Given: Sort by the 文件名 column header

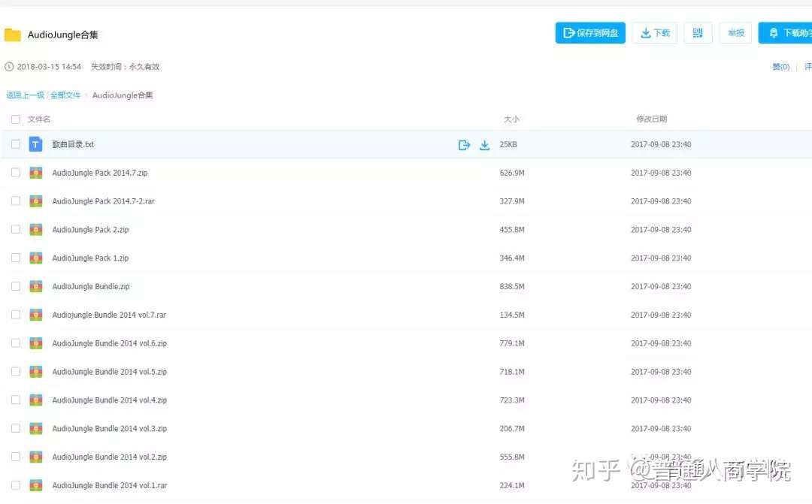Looking at the screenshot, I should pyautogui.click(x=39, y=119).
